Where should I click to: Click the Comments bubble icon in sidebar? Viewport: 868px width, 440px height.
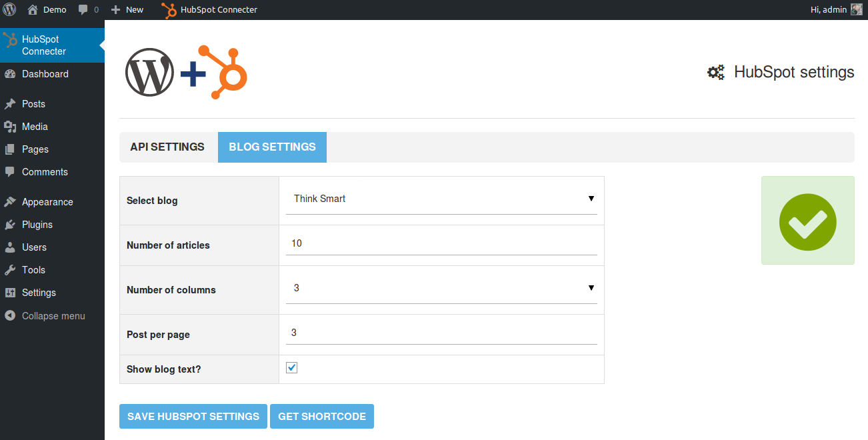[x=10, y=172]
